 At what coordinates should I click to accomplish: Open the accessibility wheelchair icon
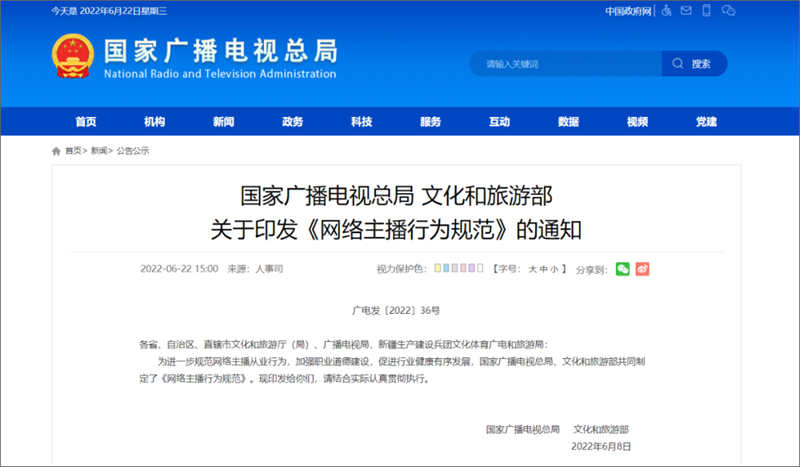pos(666,11)
